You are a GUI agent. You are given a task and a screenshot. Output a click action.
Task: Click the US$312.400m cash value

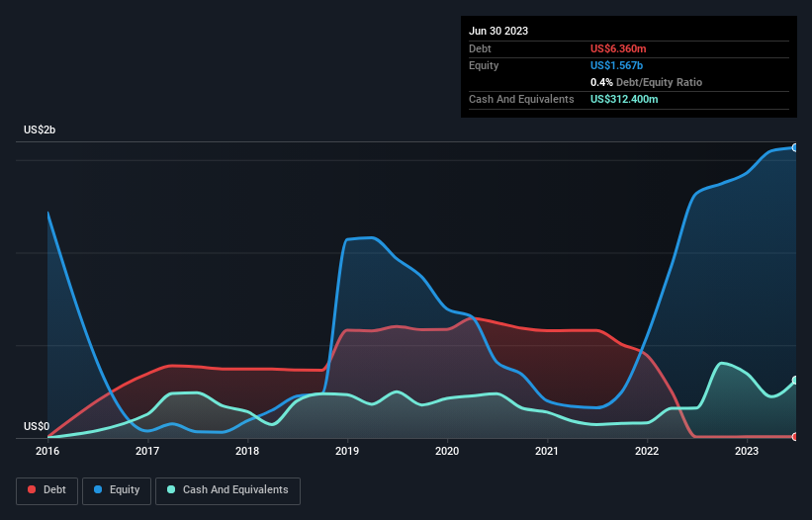pyautogui.click(x=624, y=99)
